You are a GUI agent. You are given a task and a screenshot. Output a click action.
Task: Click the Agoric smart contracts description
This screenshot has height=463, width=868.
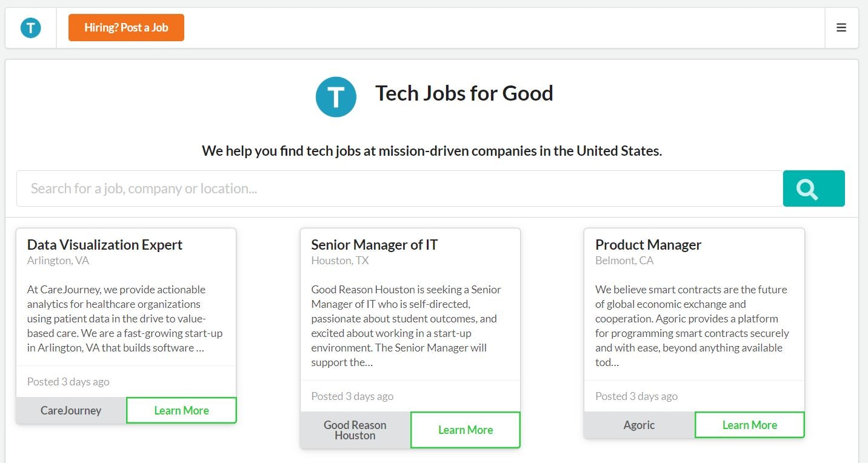(x=692, y=325)
